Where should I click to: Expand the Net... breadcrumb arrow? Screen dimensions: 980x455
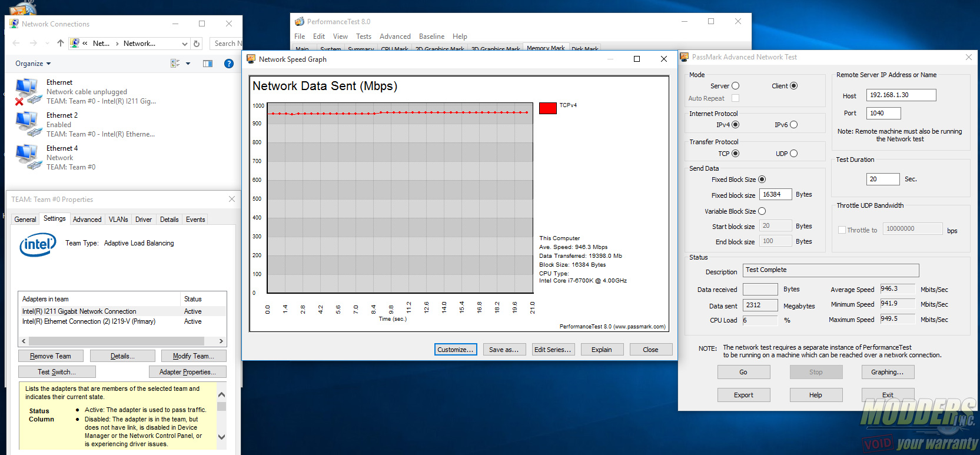[117, 44]
